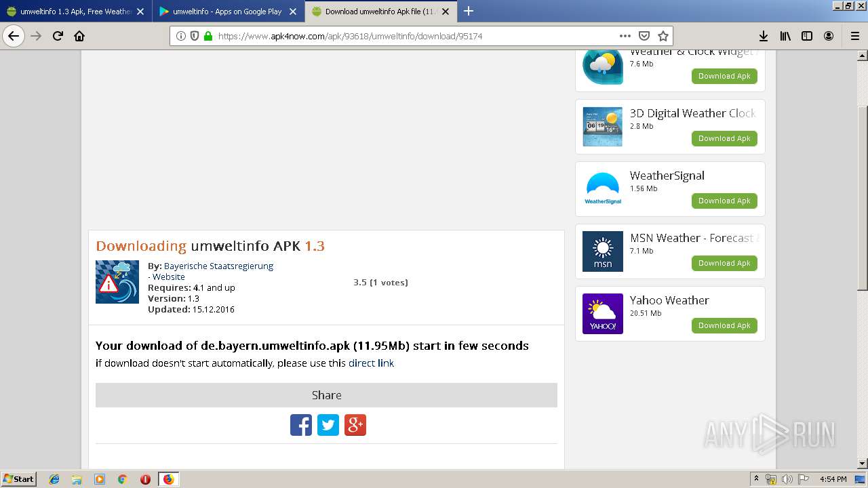The image size is (868, 488).
Task: Share on Twitter
Action: click(328, 425)
